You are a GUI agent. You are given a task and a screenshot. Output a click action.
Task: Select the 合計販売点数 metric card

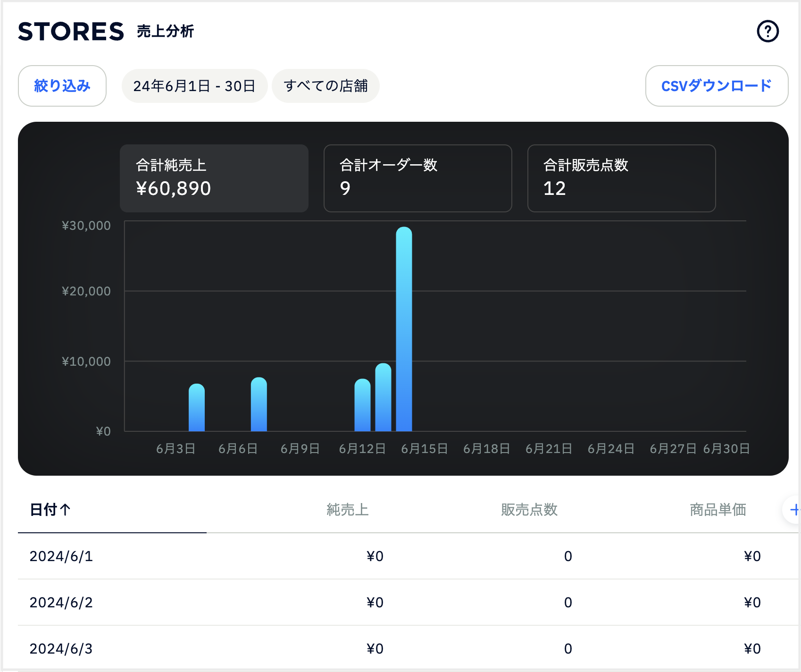tap(622, 178)
